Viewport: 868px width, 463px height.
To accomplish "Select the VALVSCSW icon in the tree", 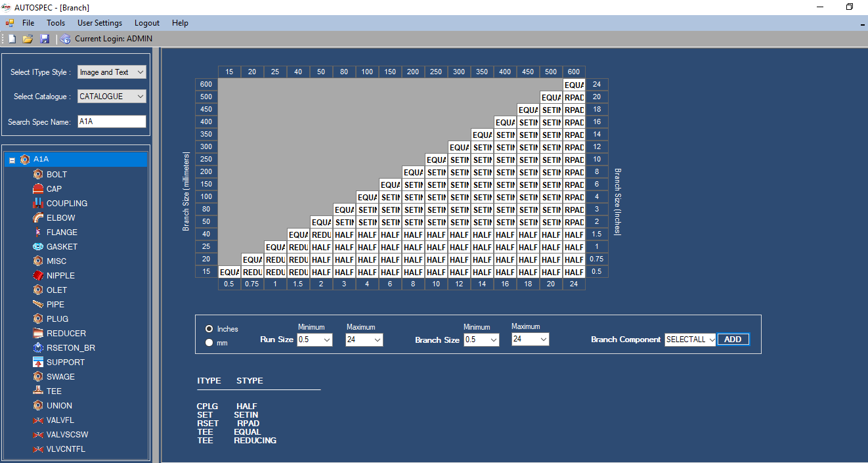I will [x=38, y=435].
